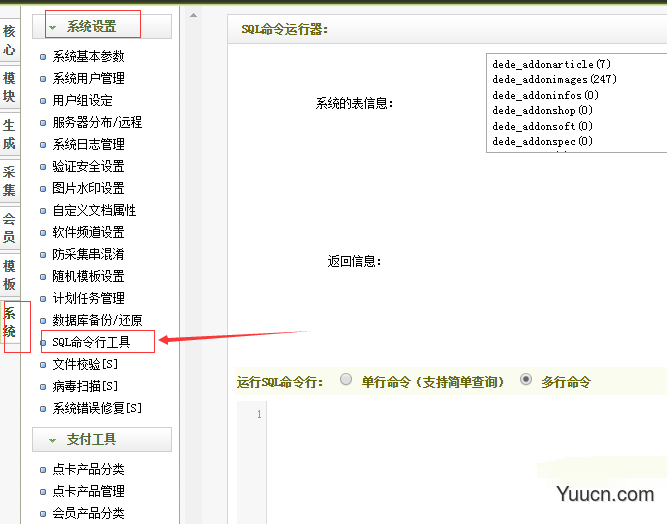
Task: Open 系统日志管理 page
Action: point(88,144)
